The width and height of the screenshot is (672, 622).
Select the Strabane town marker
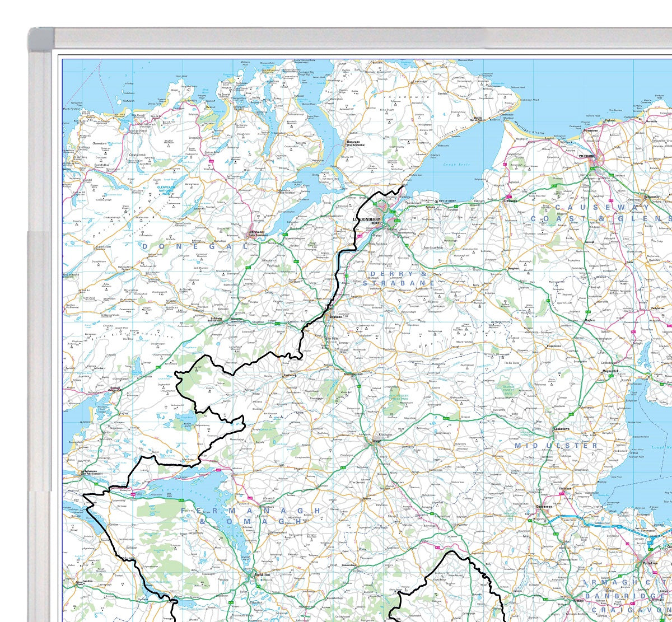[x=330, y=316]
